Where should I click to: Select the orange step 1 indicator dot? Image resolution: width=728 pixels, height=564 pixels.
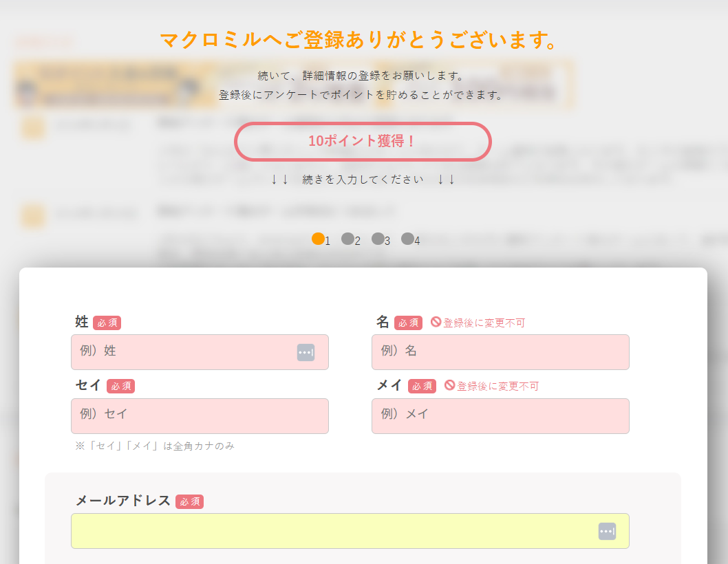click(318, 239)
